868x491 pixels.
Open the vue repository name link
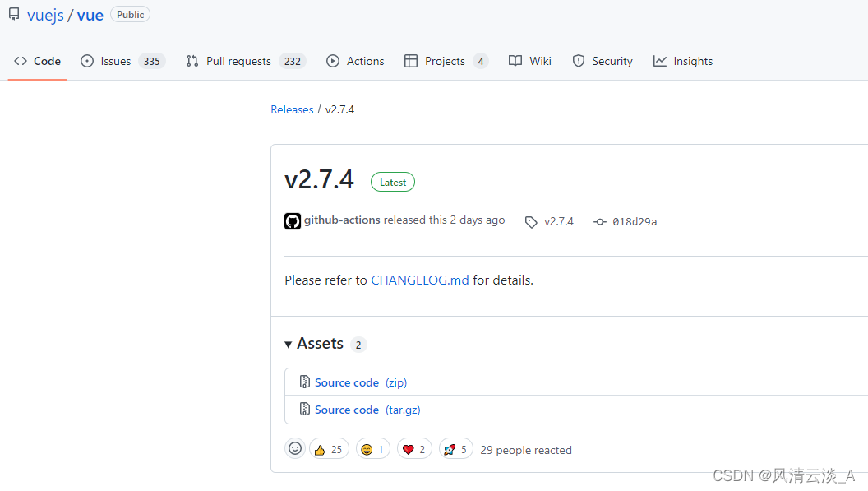click(90, 15)
